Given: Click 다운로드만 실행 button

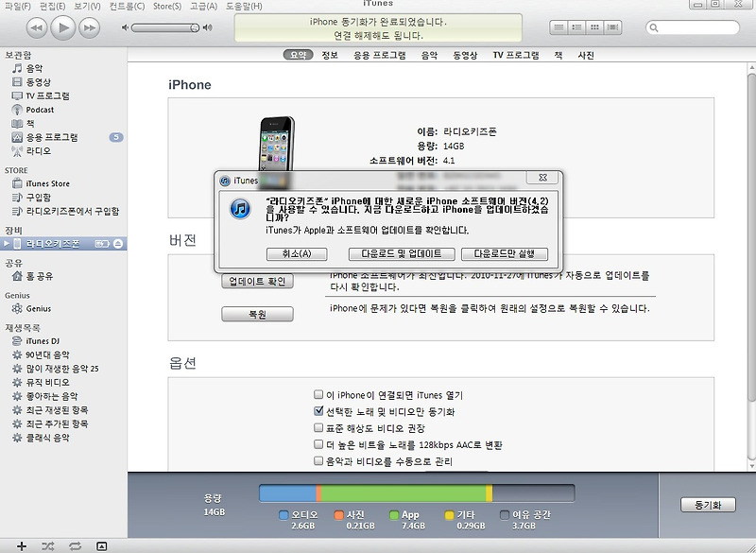Looking at the screenshot, I should pyautogui.click(x=505, y=253).
